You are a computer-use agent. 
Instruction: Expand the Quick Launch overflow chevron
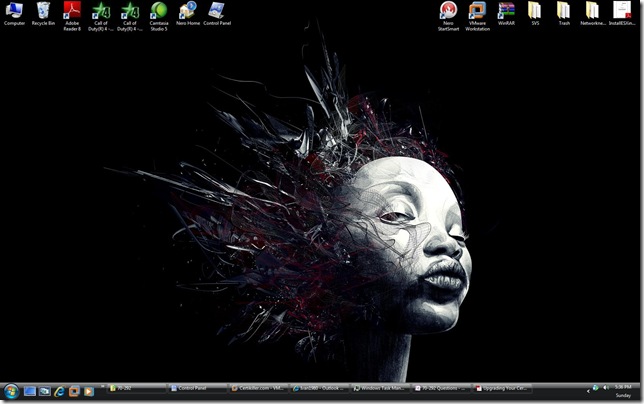[x=102, y=386]
